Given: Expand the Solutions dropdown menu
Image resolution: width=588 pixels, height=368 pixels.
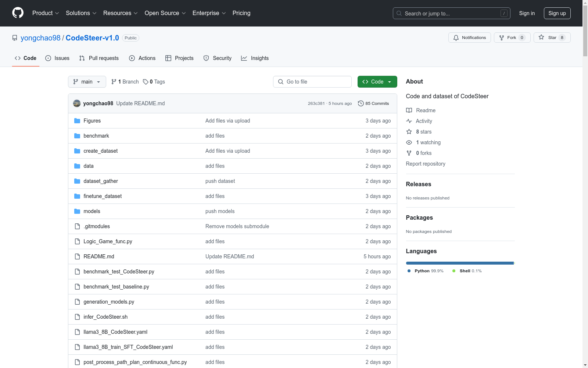Looking at the screenshot, I should (81, 13).
